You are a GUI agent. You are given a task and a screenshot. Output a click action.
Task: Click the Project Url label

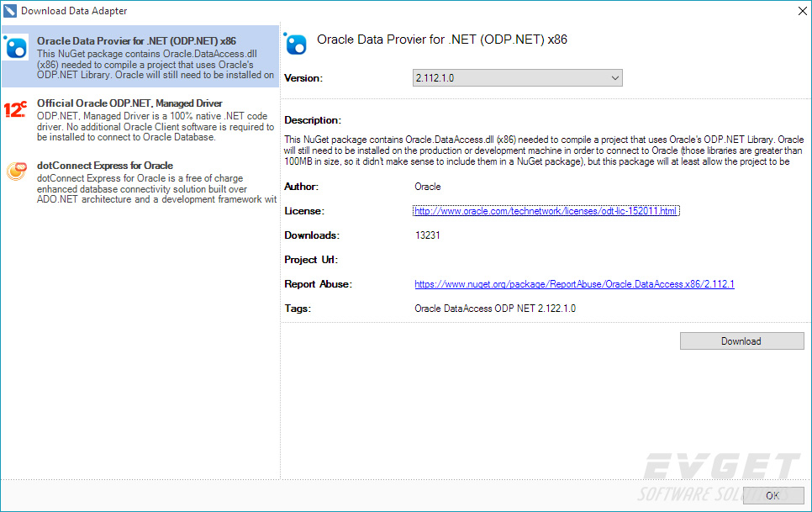[311, 260]
